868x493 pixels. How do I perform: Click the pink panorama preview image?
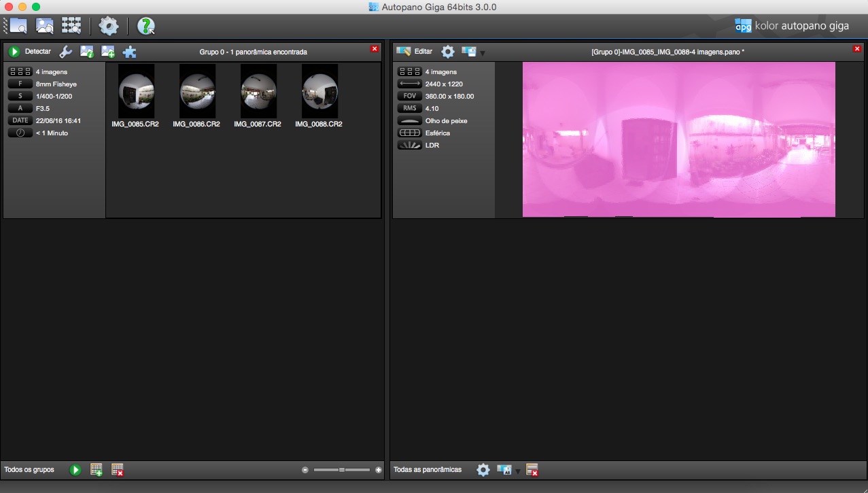coord(678,139)
